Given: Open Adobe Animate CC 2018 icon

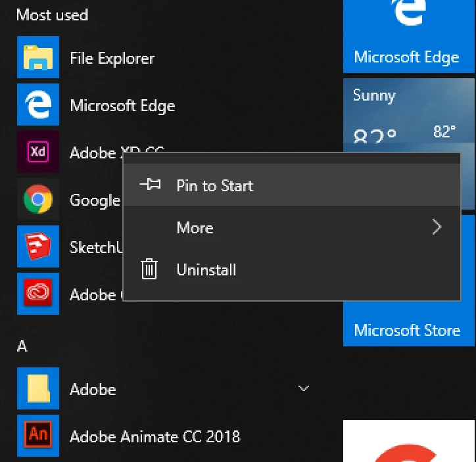Looking at the screenshot, I should point(38,436).
